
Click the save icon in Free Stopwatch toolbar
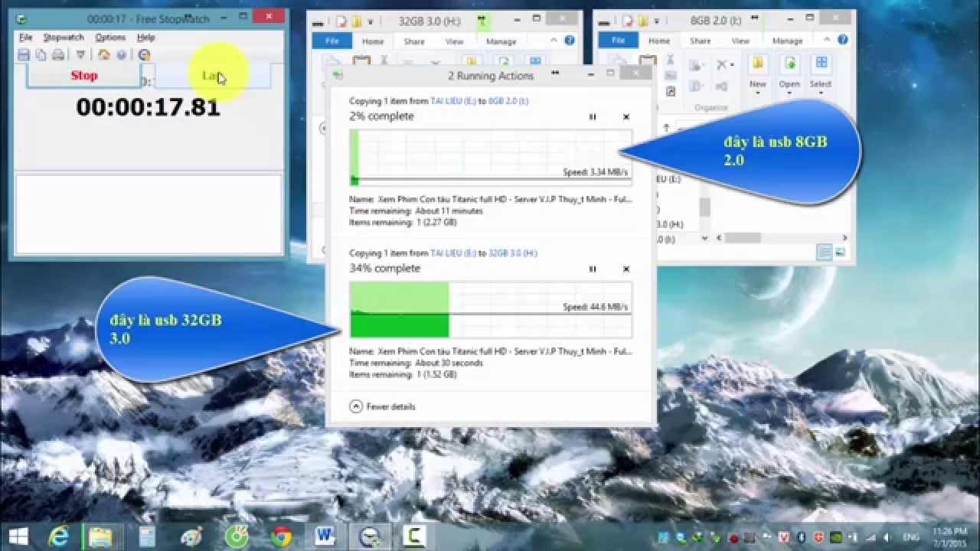pos(24,54)
